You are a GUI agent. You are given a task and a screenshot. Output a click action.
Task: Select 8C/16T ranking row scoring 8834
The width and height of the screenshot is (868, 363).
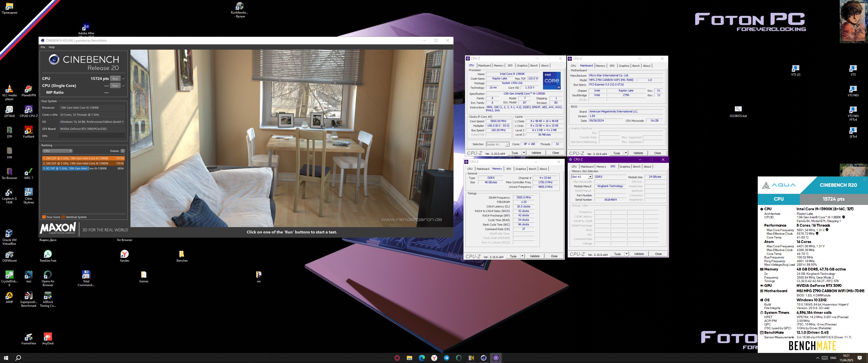(83, 168)
